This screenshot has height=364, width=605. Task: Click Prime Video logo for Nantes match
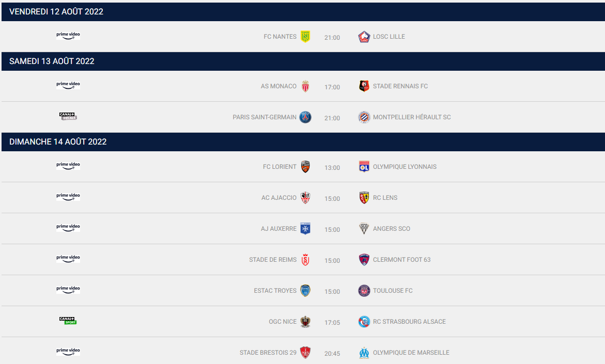(68, 36)
